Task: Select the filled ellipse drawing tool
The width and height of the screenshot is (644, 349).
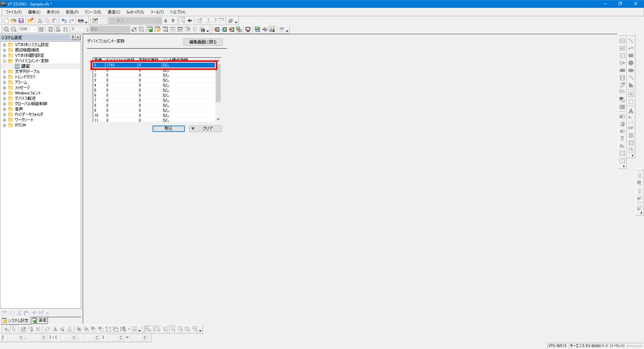Action: (631, 70)
